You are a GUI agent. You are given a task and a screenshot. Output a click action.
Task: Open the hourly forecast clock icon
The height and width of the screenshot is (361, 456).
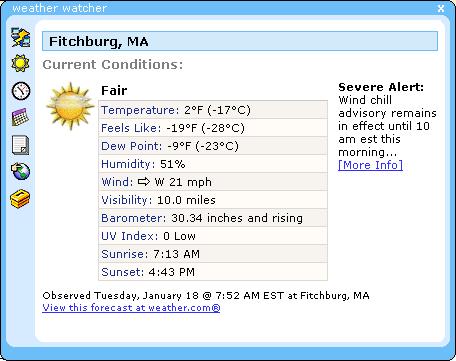21,91
